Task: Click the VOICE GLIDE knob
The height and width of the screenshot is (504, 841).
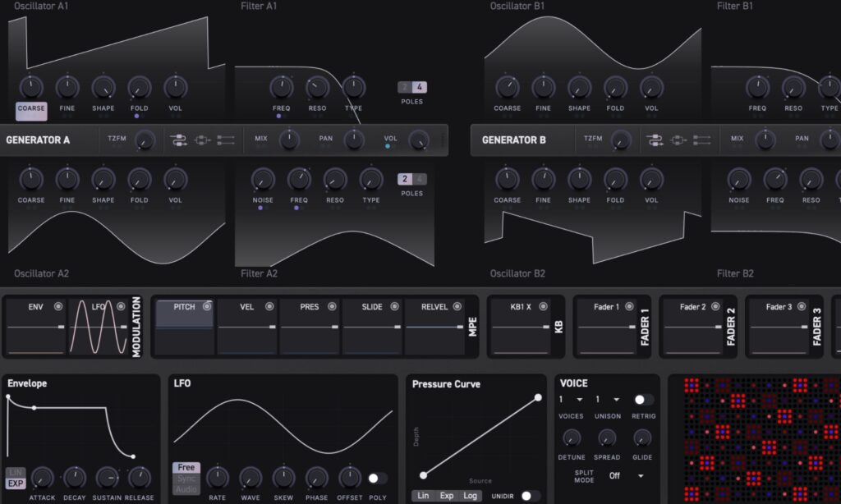Action: pyautogui.click(x=642, y=438)
